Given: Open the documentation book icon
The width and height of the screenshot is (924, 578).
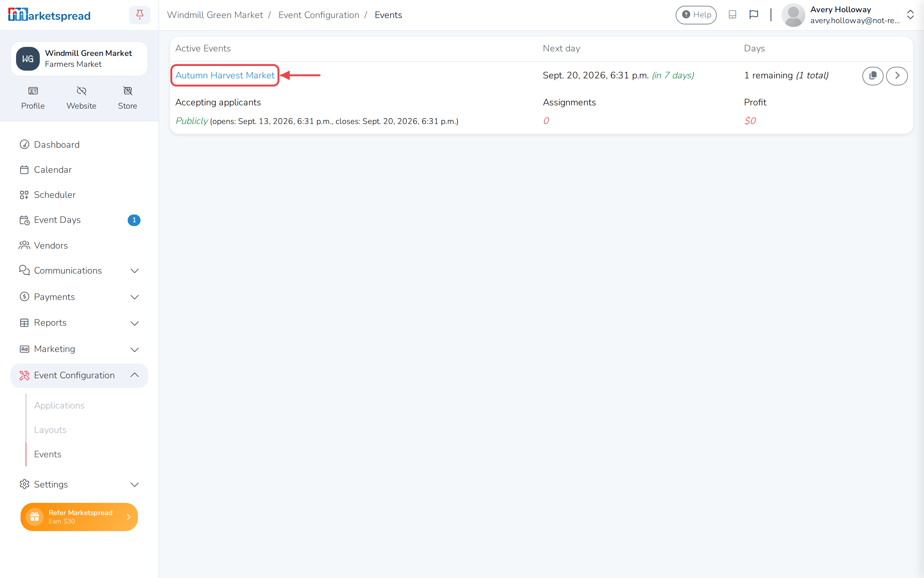Looking at the screenshot, I should (x=732, y=14).
